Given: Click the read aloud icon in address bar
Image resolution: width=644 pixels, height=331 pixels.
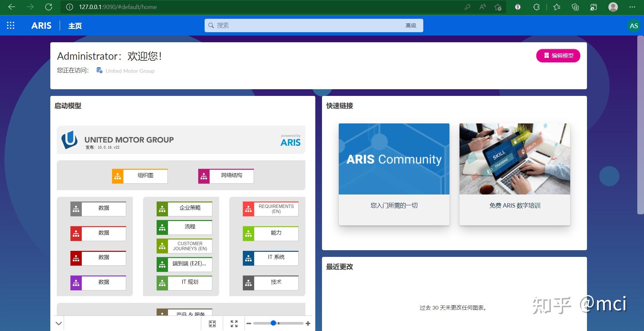Looking at the screenshot, I should pyautogui.click(x=483, y=7).
